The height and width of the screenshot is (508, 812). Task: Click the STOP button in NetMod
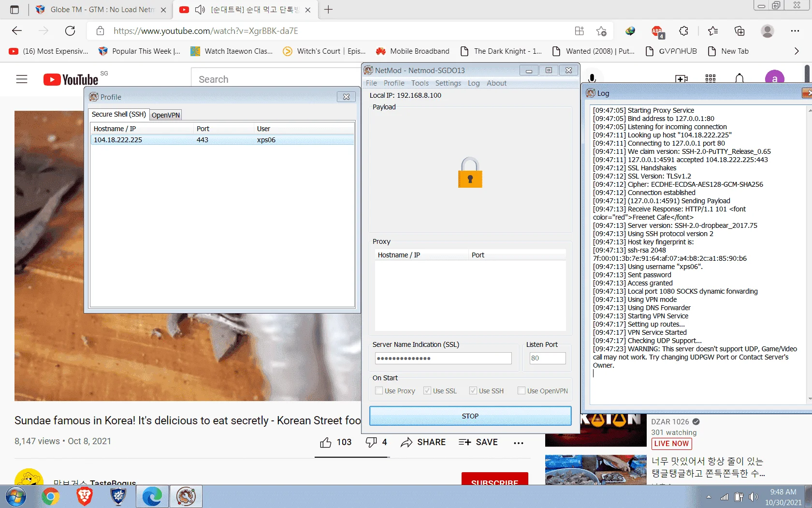470,416
